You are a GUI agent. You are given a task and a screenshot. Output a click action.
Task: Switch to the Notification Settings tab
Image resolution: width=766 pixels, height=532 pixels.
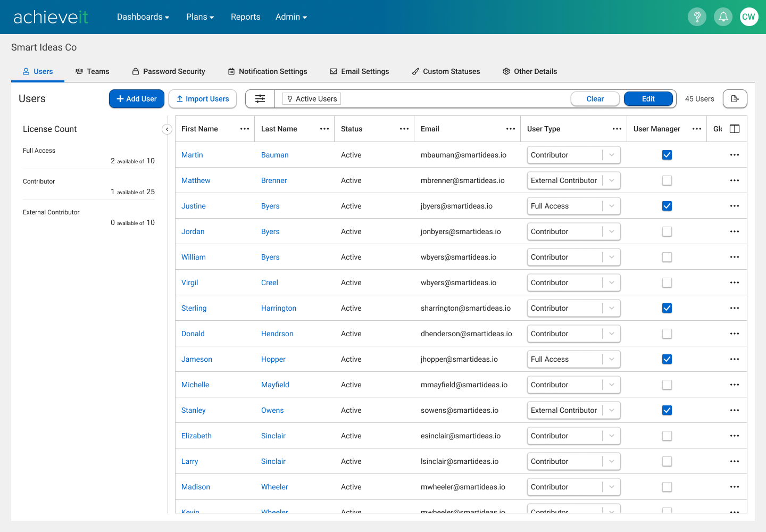pos(268,71)
